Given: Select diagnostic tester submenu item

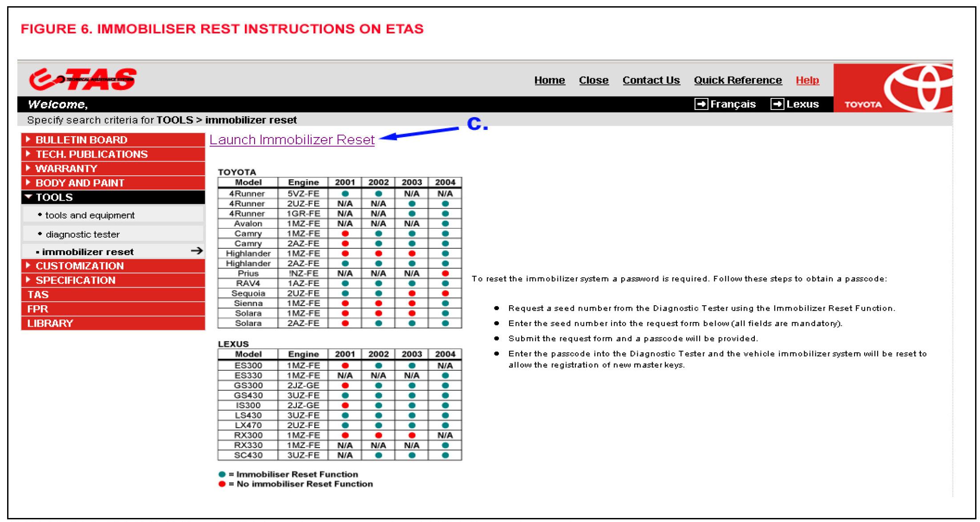Looking at the screenshot, I should [x=82, y=235].
